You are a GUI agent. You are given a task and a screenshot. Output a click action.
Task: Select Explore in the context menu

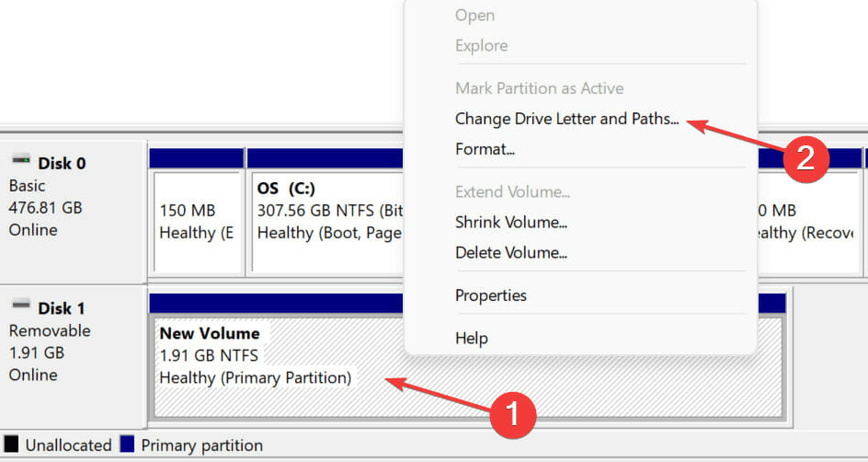click(481, 46)
